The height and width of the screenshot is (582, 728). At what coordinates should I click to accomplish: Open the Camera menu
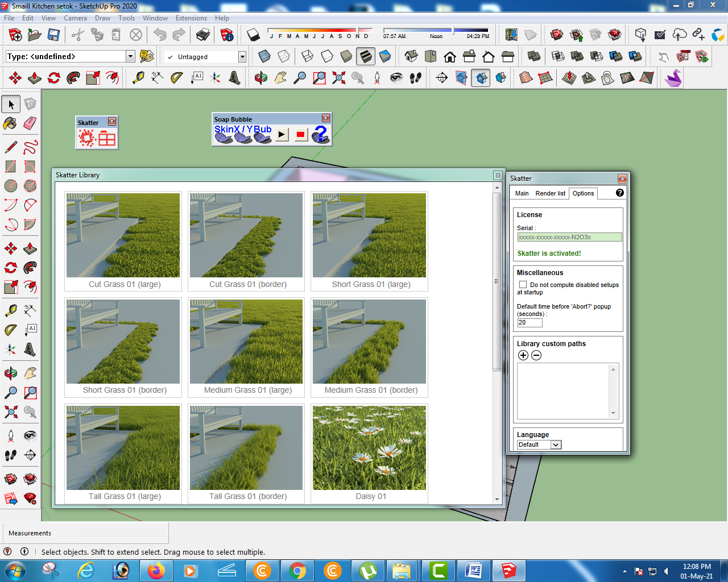pyautogui.click(x=75, y=18)
